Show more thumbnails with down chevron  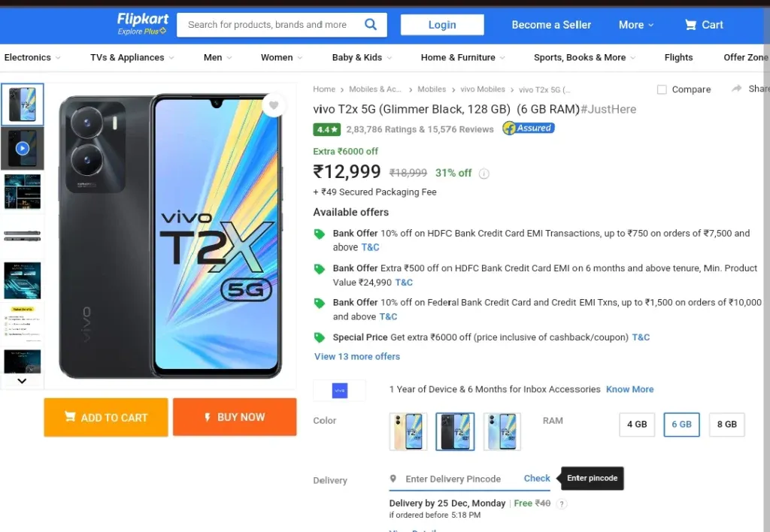(22, 381)
